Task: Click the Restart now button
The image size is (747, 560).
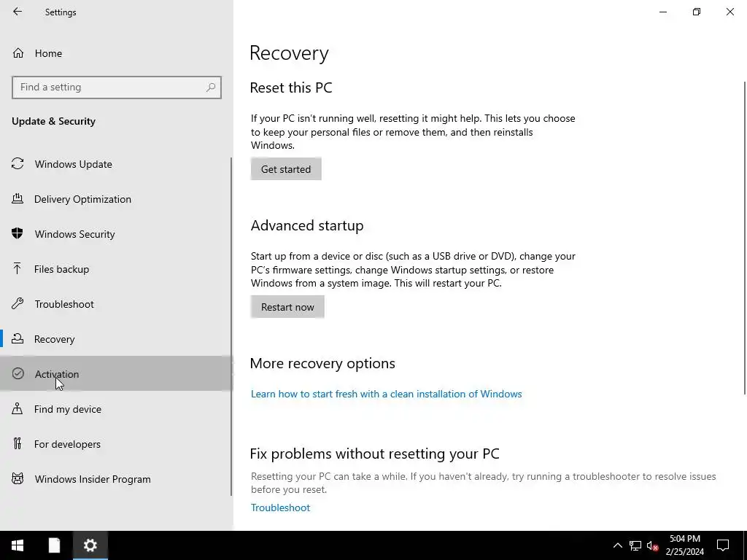Action: 287,307
